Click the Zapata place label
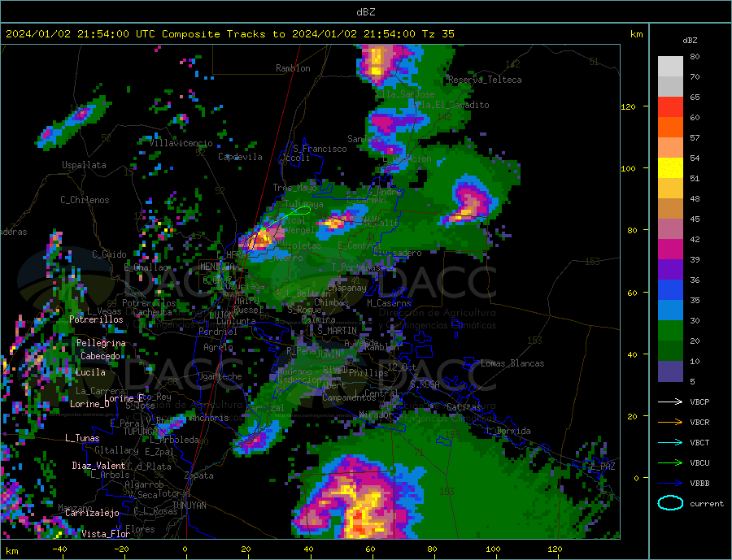The height and width of the screenshot is (560, 732). click(x=199, y=475)
